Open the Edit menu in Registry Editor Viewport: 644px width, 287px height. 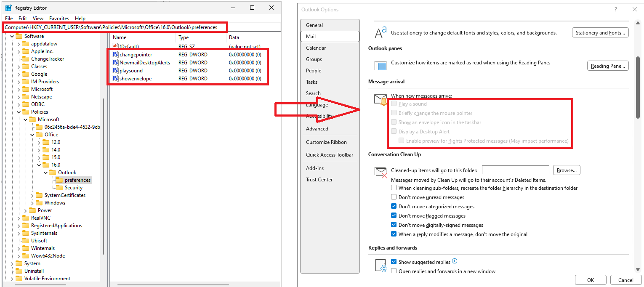23,19
